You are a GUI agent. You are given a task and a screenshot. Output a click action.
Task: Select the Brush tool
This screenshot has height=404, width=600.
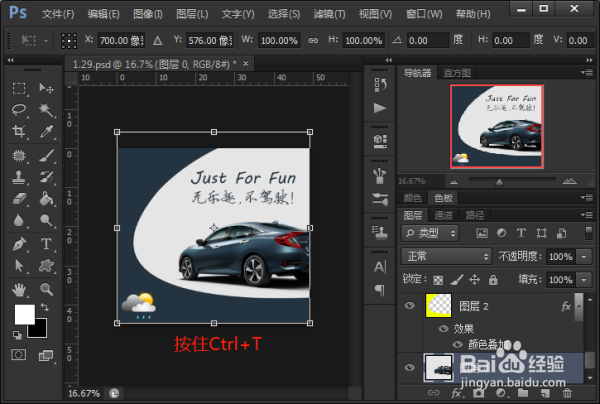coord(46,156)
